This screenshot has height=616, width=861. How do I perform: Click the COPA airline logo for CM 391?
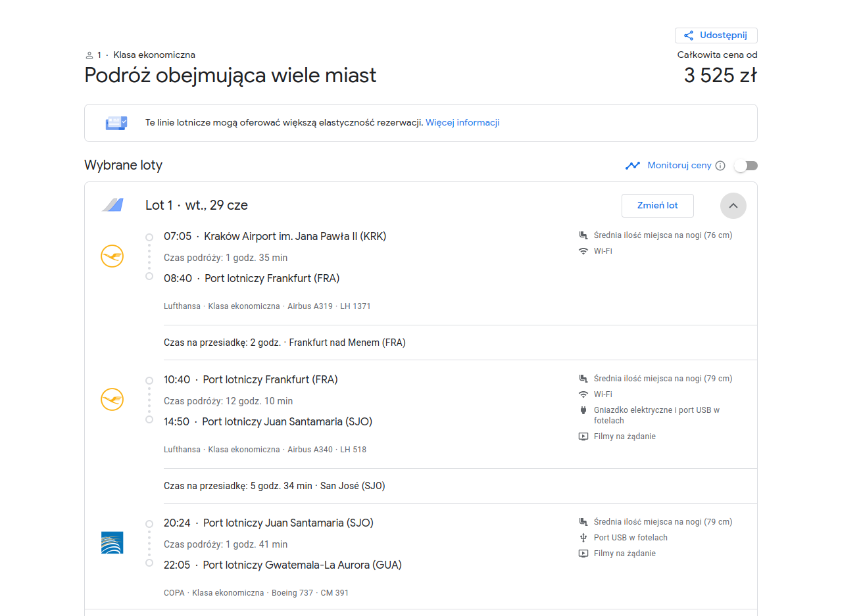click(112, 543)
